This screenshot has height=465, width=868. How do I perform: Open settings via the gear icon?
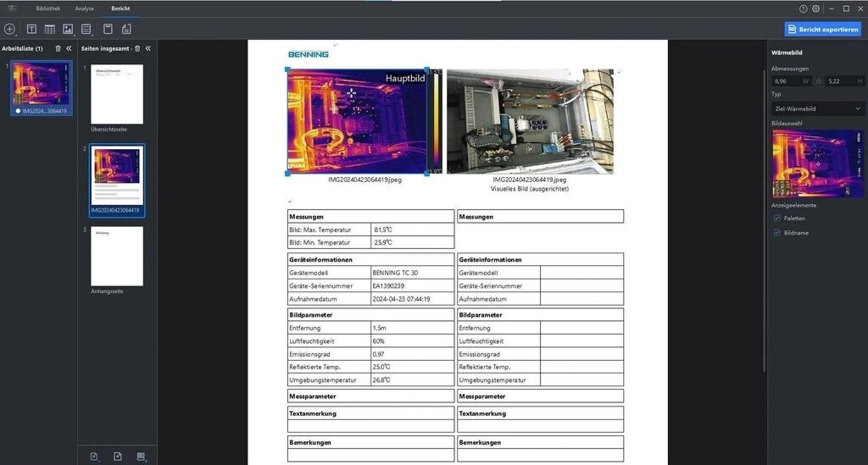click(815, 8)
